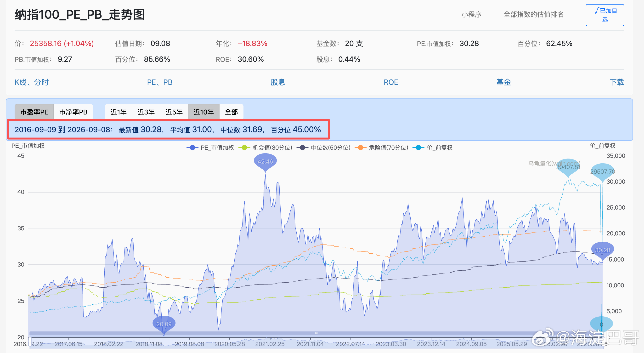Click 估值日期 value 09.08
This screenshot has width=644, height=353.
pos(160,43)
